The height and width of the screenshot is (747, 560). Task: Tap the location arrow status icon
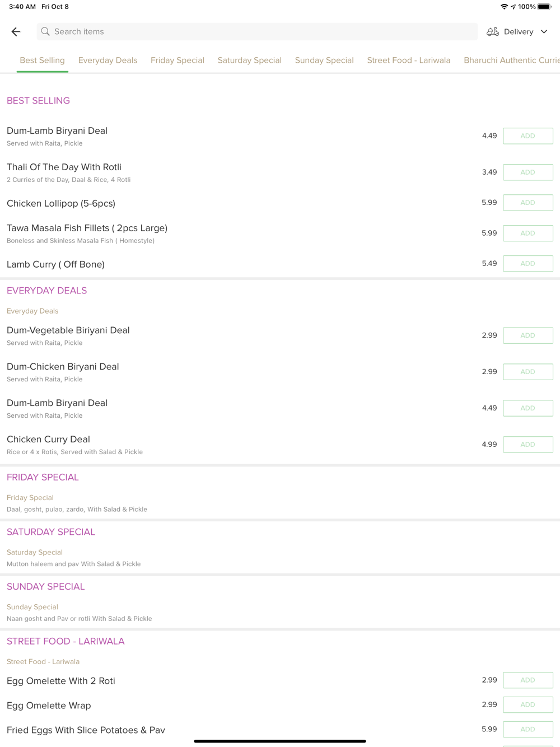[513, 7]
